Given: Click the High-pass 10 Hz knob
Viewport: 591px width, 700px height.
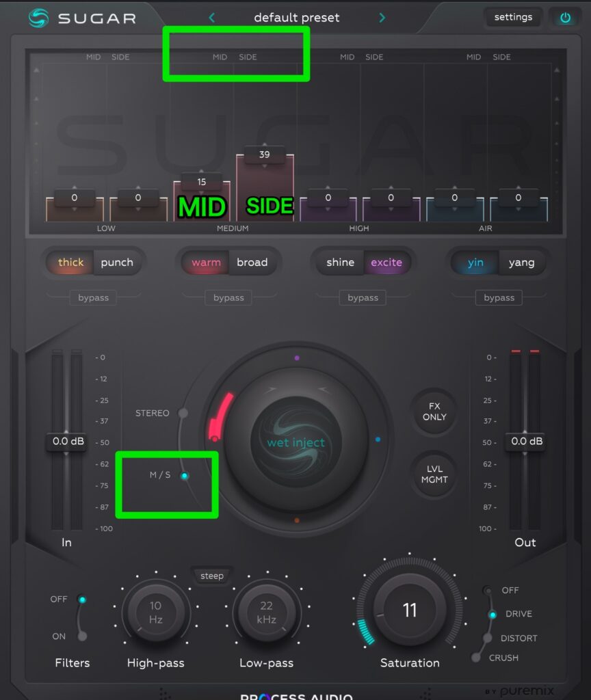Looking at the screenshot, I should (x=156, y=612).
